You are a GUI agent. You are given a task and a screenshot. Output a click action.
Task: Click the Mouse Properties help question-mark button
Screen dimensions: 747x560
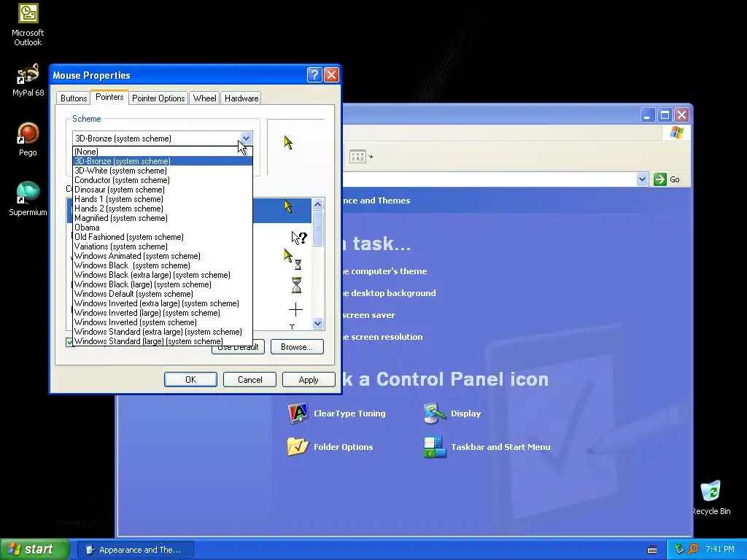point(314,75)
